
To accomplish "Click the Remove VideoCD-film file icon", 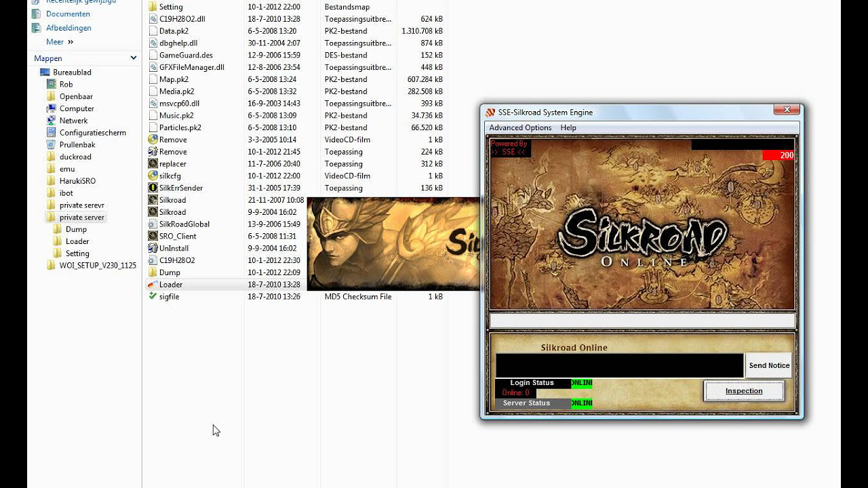I will (x=153, y=140).
